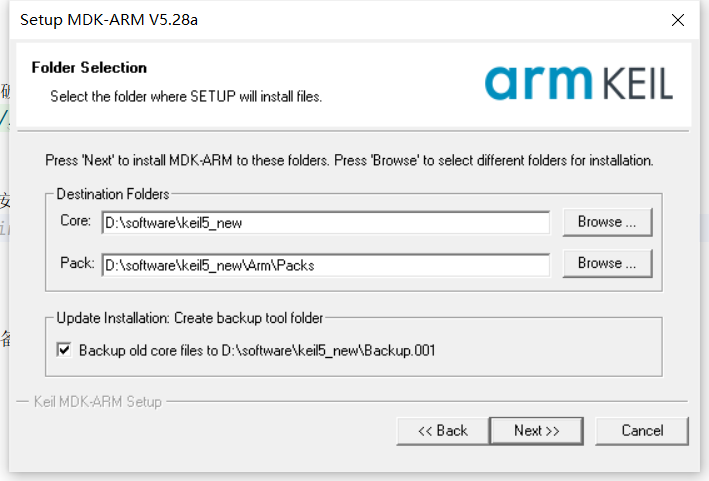Click the Backup old core files label text

[x=257, y=350]
